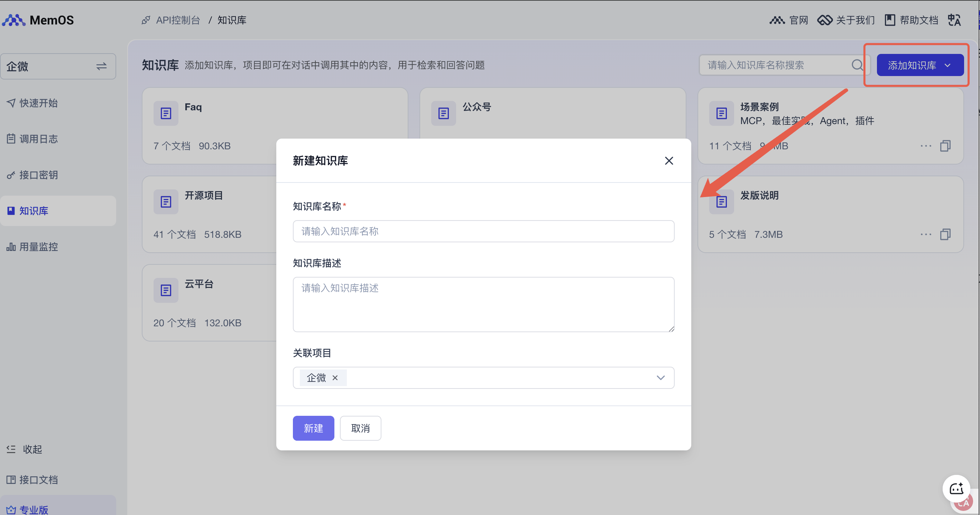Focus the 知识库名称 input field
The image size is (980, 515).
click(x=483, y=231)
